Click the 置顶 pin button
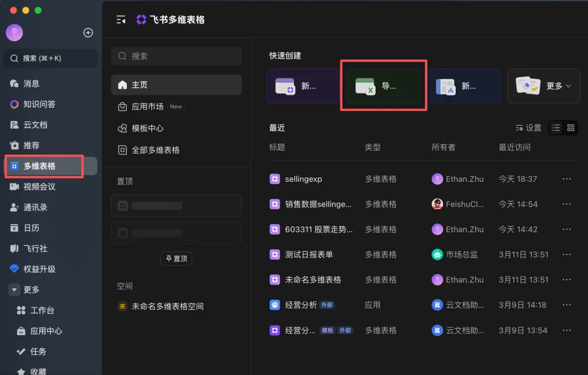Viewport: 588px width, 375px height. point(176,259)
